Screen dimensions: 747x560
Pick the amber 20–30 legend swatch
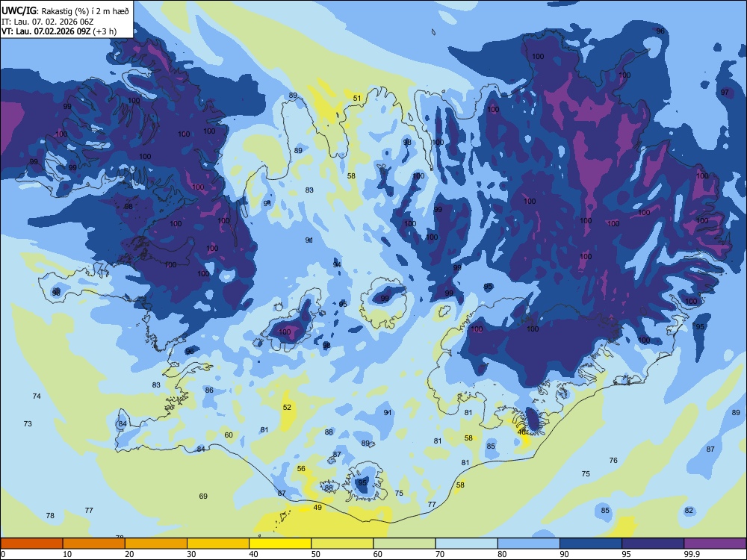156,544
